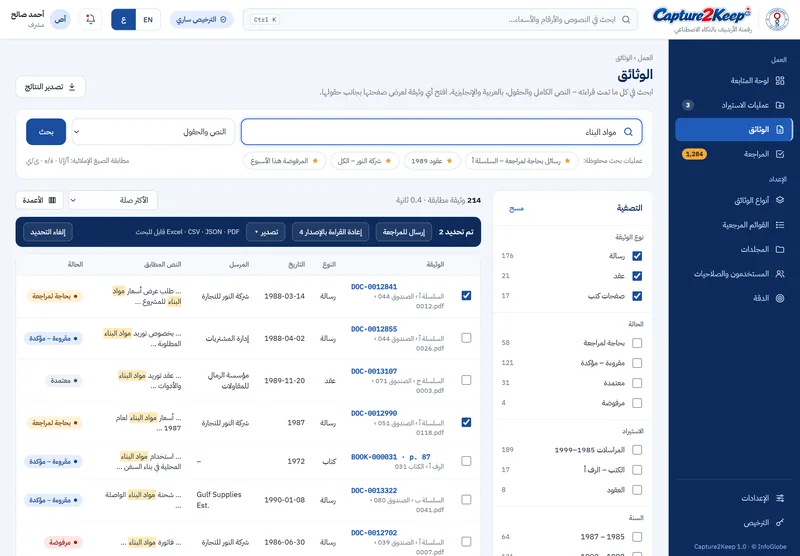Open the النص والحقول search scope dropdown

pos(153,132)
